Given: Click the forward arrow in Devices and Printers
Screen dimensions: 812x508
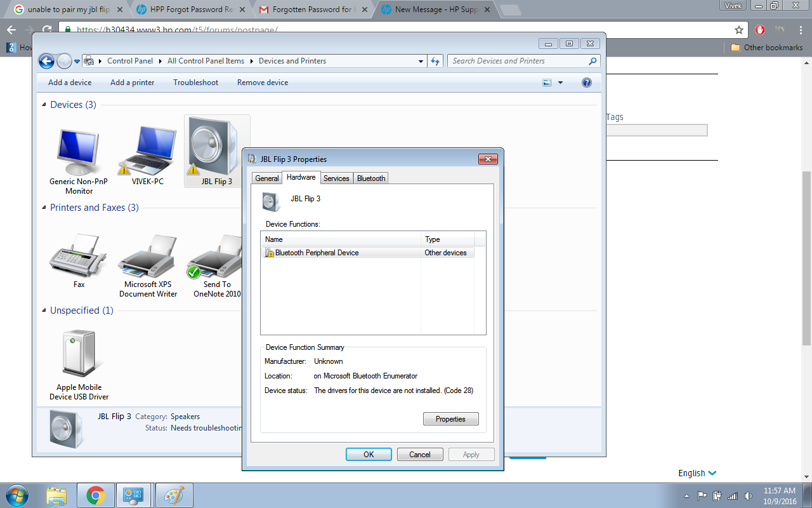Looking at the screenshot, I should pyautogui.click(x=64, y=61).
